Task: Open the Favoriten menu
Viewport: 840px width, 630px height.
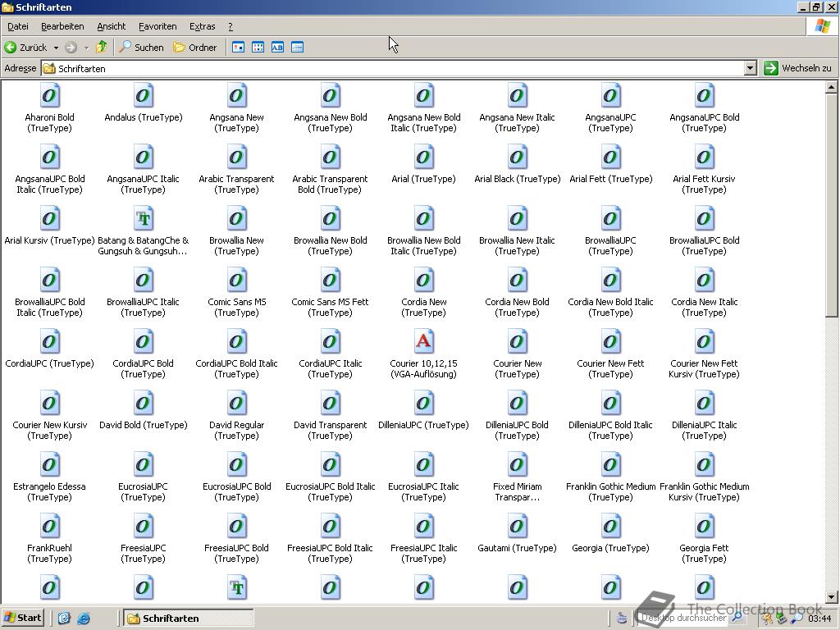Action: click(x=157, y=26)
